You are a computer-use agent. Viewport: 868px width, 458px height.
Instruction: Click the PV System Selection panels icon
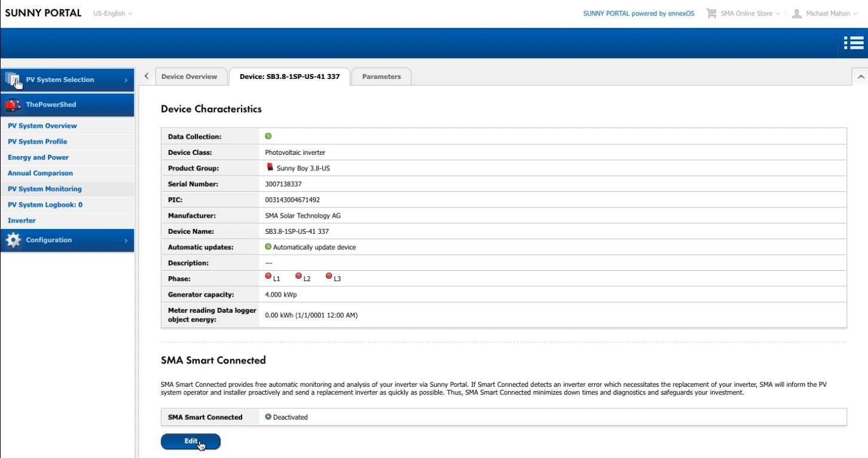coord(13,80)
